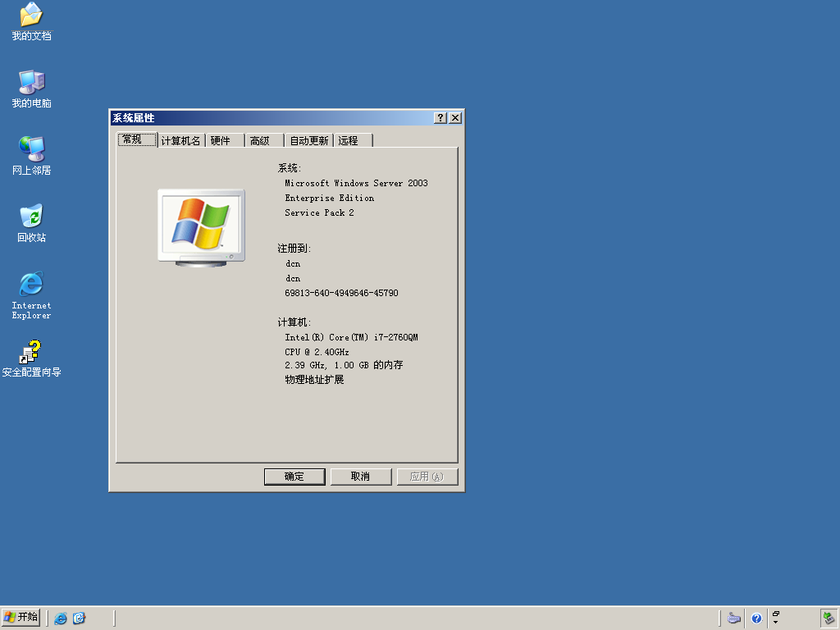Click the keyboard input method icon in tray

[734, 619]
